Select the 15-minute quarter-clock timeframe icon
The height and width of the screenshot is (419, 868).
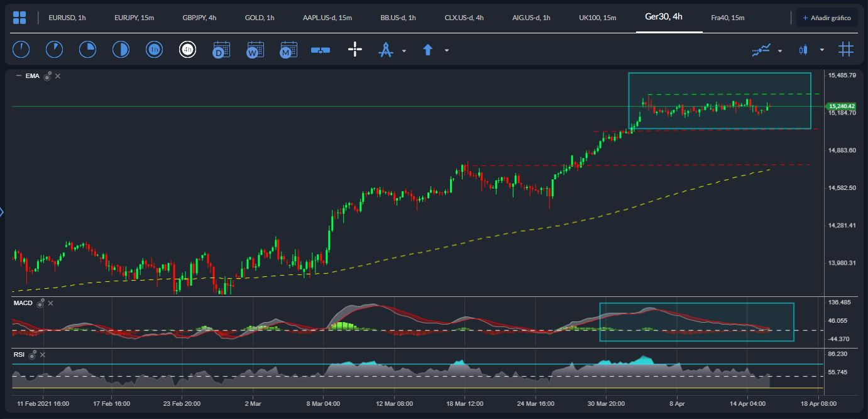[x=87, y=50]
